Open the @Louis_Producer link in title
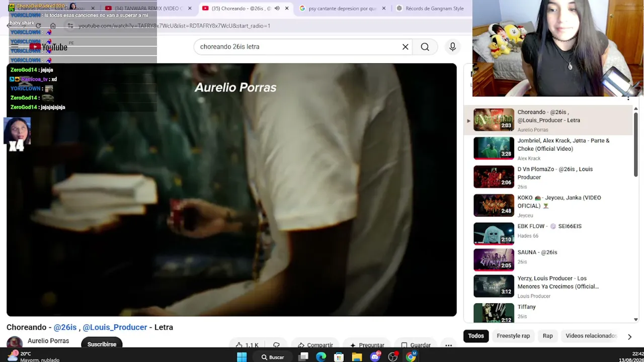The height and width of the screenshot is (362, 644). (115, 327)
